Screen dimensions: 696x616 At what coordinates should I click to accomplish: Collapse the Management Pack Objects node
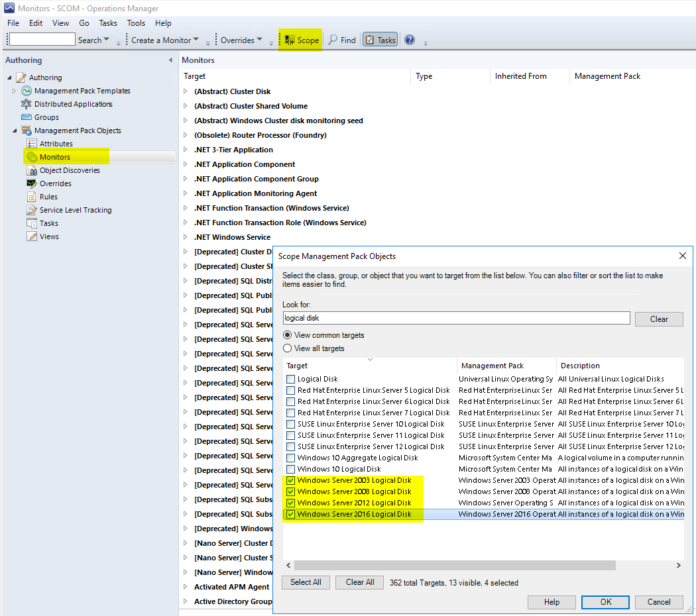(x=15, y=131)
